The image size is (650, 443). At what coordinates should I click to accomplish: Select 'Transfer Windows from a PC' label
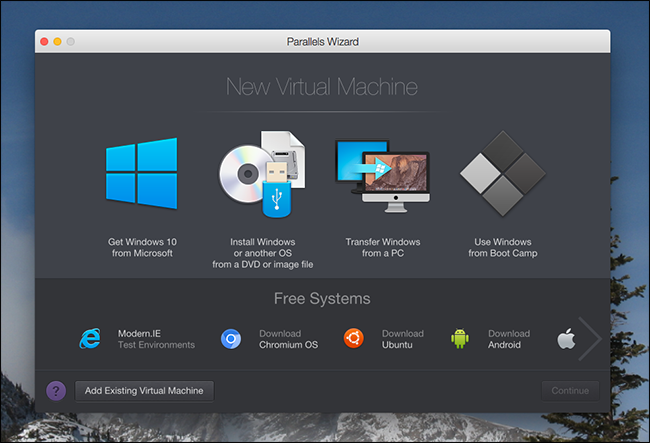coord(383,247)
